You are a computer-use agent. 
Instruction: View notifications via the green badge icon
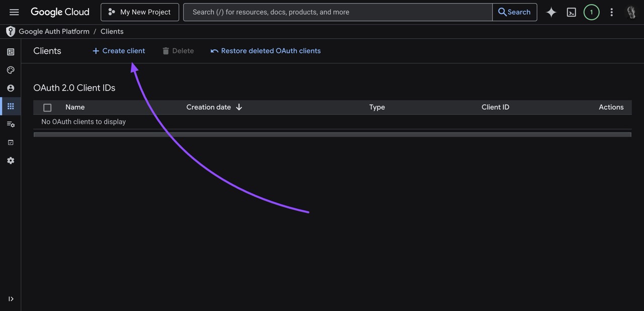(591, 12)
